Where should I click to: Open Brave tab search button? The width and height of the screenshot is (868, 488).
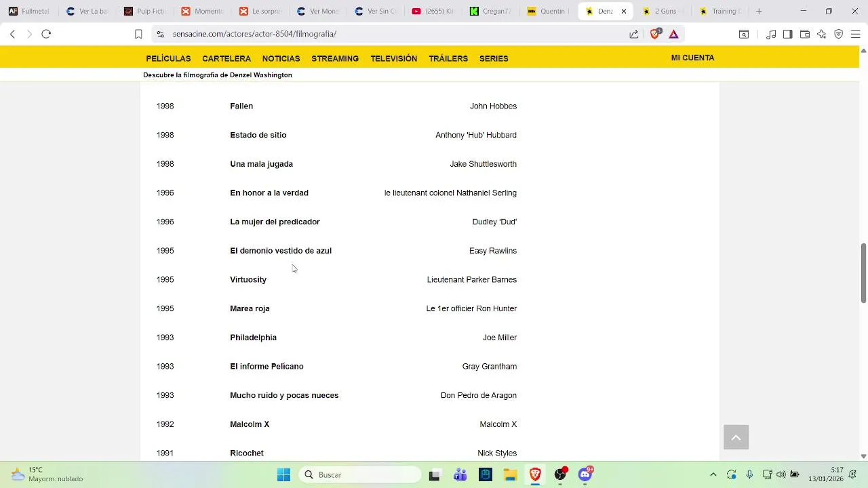pos(744,34)
